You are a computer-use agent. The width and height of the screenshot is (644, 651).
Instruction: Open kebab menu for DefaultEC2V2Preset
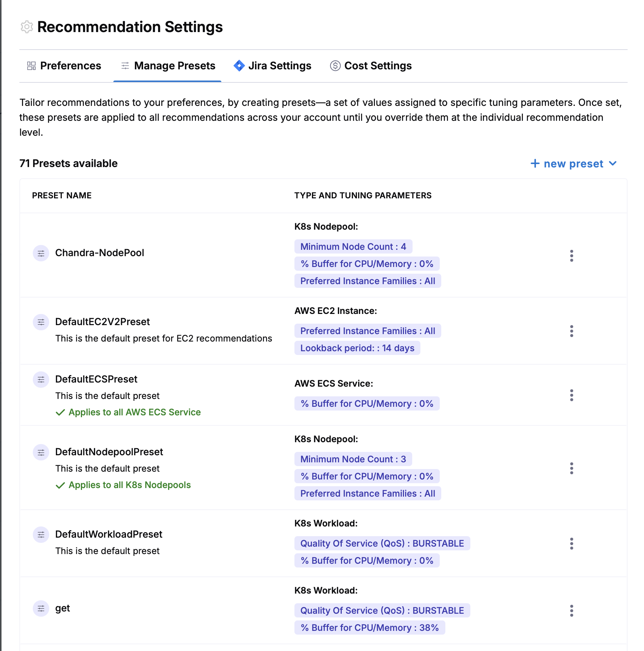[571, 331]
